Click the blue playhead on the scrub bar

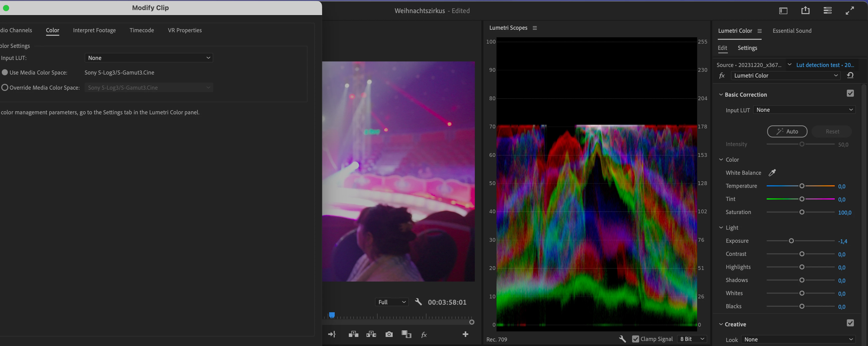click(x=332, y=315)
